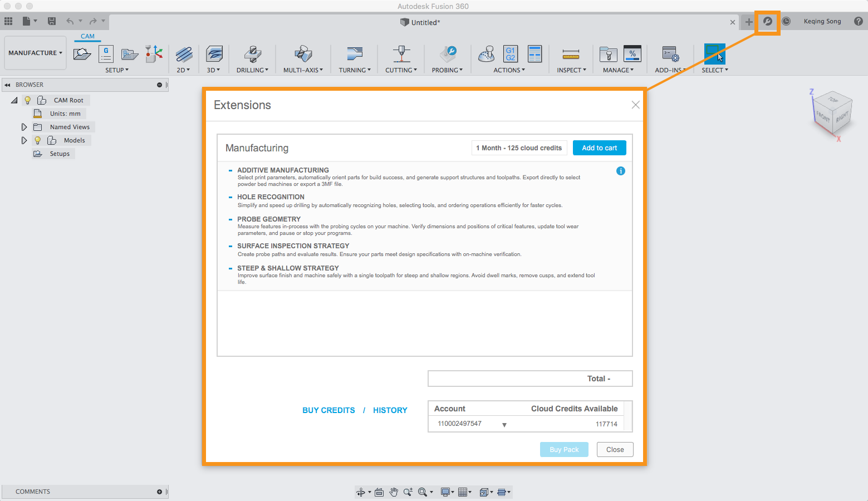Open the SETUP menu
The image size is (868, 501).
(x=117, y=70)
